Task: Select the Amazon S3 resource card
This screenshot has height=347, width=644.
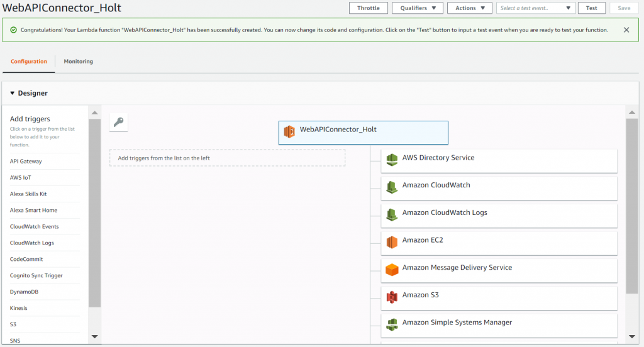Action: coord(499,299)
